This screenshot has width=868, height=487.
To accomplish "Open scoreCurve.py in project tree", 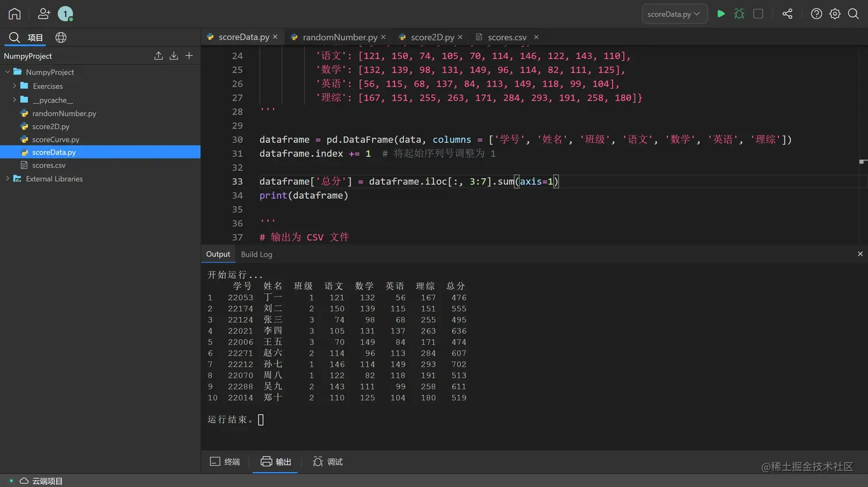I will point(56,140).
